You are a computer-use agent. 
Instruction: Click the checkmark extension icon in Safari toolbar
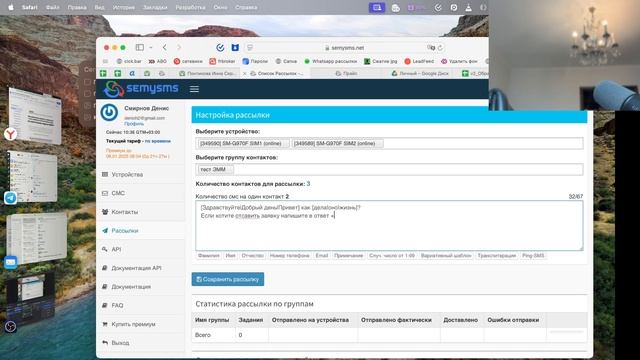[x=220, y=48]
